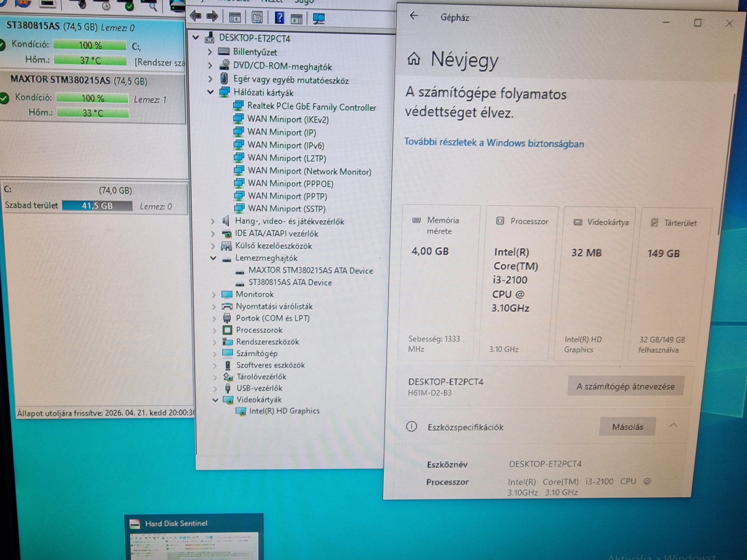The height and width of the screenshot is (560, 747).
Task: Click the port icon beside Portok (COM és LPT)
Action: [x=227, y=318]
